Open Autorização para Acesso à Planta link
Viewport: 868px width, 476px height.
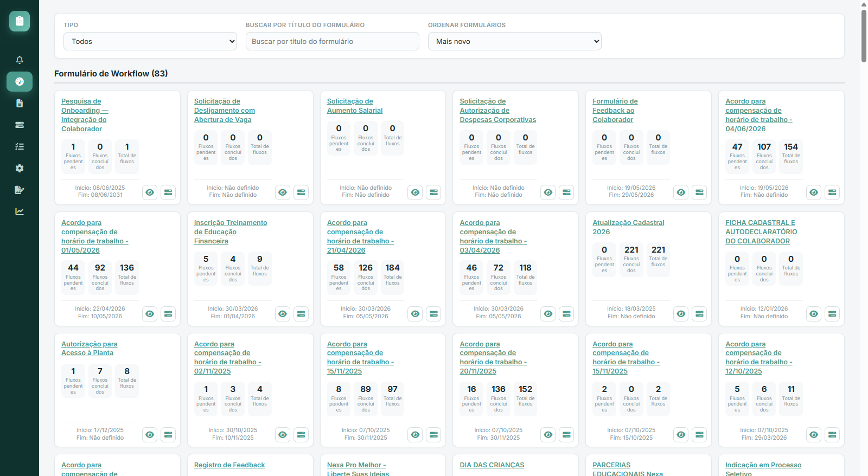click(90, 349)
